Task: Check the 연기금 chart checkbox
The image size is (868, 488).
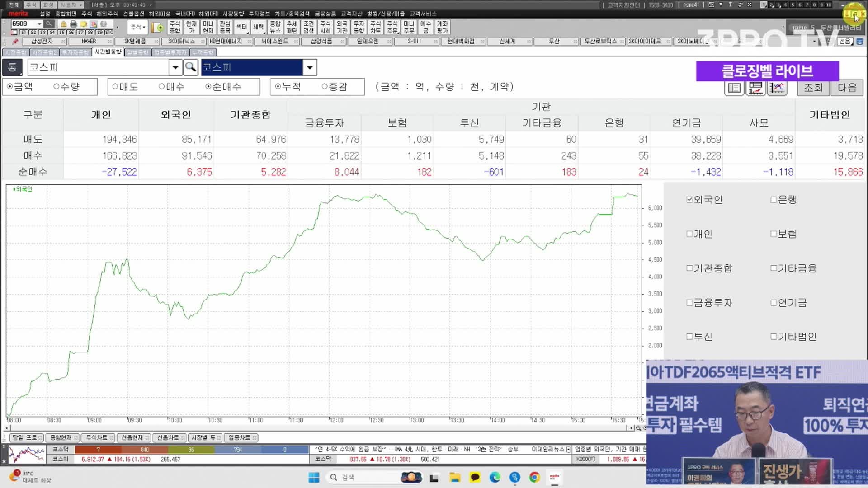Action: 774,303
